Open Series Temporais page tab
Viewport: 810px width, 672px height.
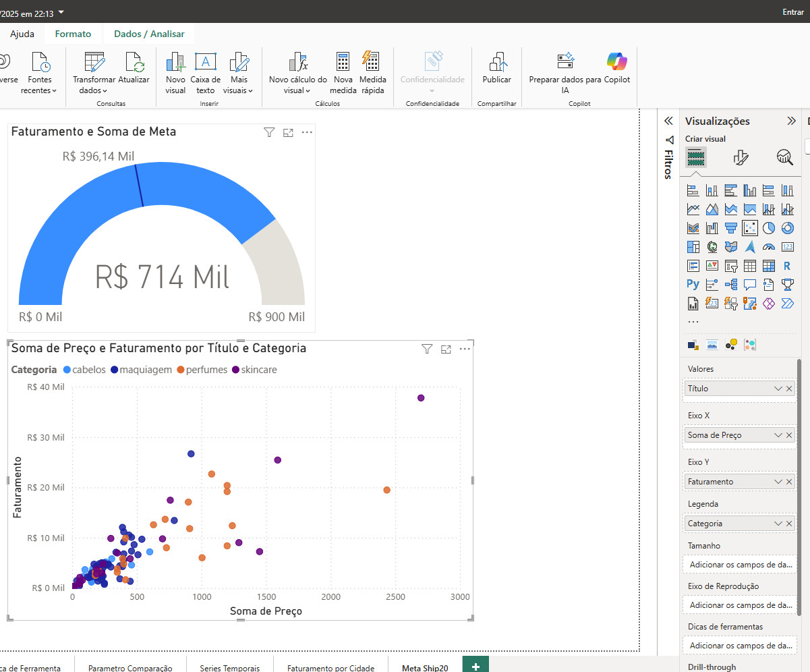tap(230, 667)
